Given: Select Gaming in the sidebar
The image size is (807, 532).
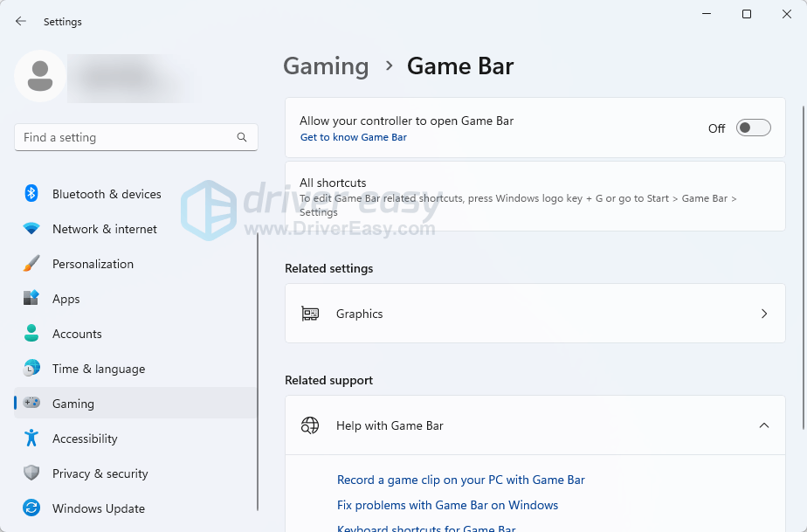Looking at the screenshot, I should click(73, 404).
